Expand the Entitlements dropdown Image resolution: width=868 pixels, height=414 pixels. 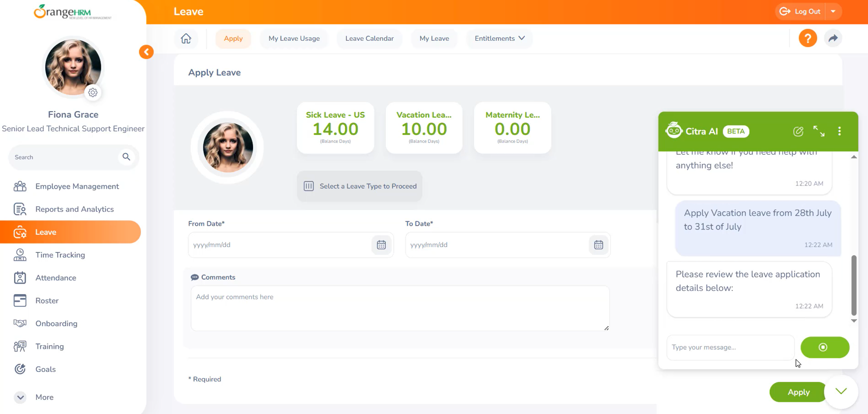pos(499,38)
